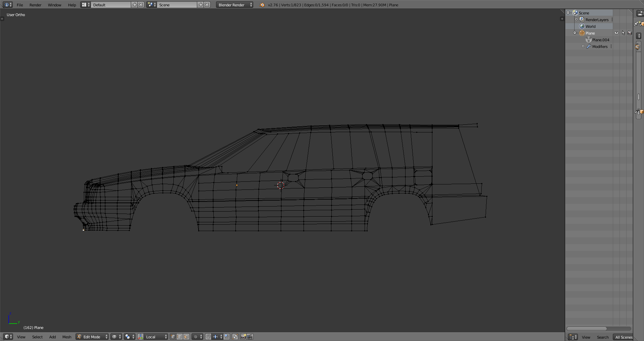Toggle Plane visibility eye icon
The height and width of the screenshot is (341, 644).
tap(616, 33)
